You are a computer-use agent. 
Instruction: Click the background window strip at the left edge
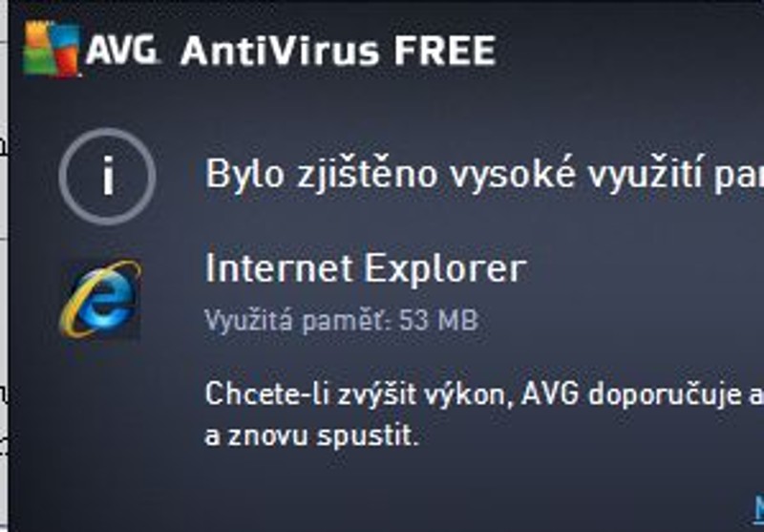[x=4, y=266]
